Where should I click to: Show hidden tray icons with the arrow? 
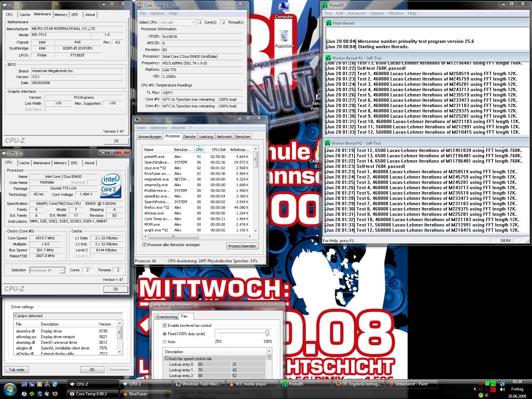pyautogui.click(x=475, y=389)
